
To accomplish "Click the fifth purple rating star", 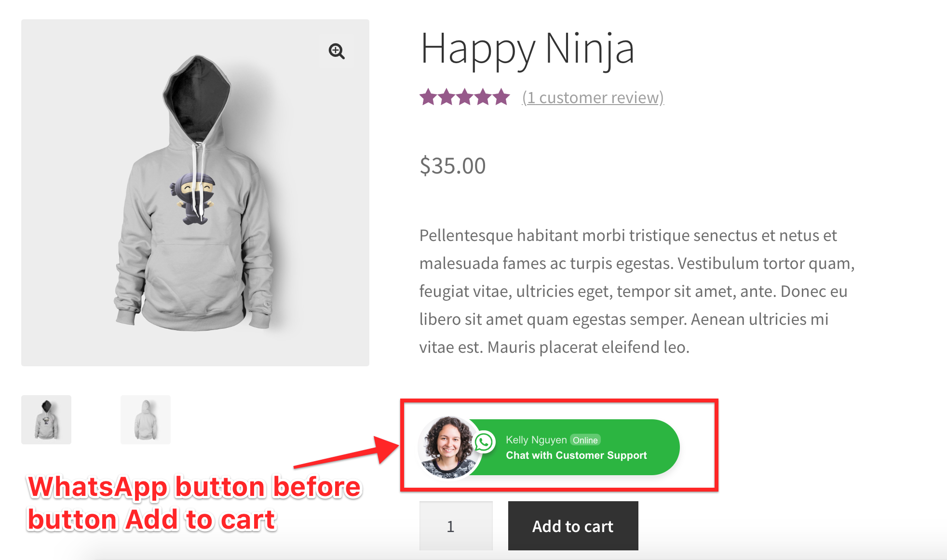I will tap(501, 97).
